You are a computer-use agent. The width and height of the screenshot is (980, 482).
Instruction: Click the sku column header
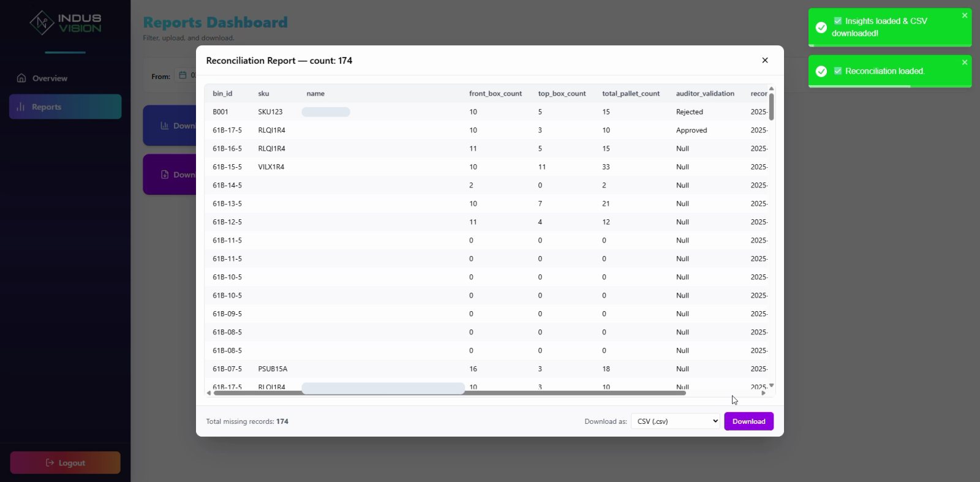263,94
